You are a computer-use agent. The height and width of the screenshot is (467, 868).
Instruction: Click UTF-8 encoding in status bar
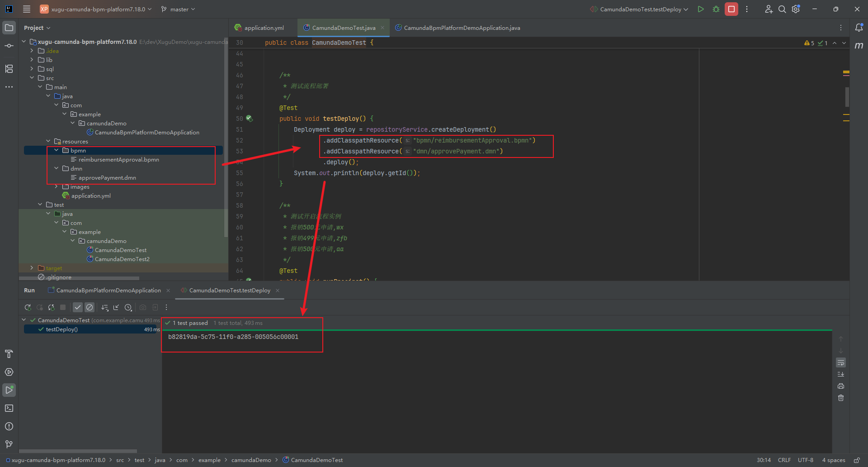pyautogui.click(x=805, y=460)
